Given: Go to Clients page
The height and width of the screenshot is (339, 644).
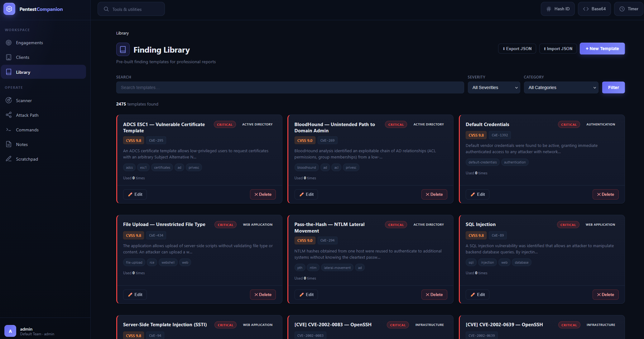Looking at the screenshot, I should click(43, 57).
